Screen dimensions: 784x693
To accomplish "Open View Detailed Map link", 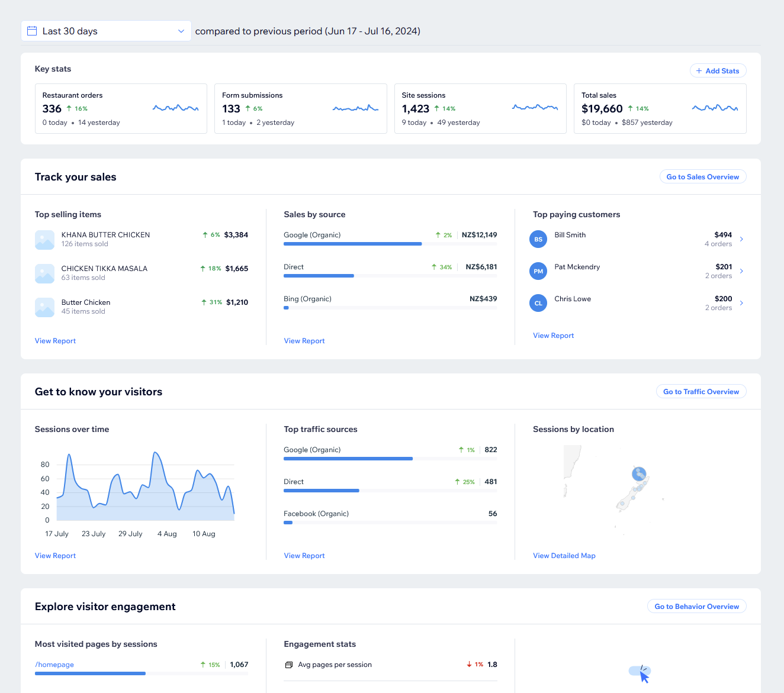I will point(564,556).
